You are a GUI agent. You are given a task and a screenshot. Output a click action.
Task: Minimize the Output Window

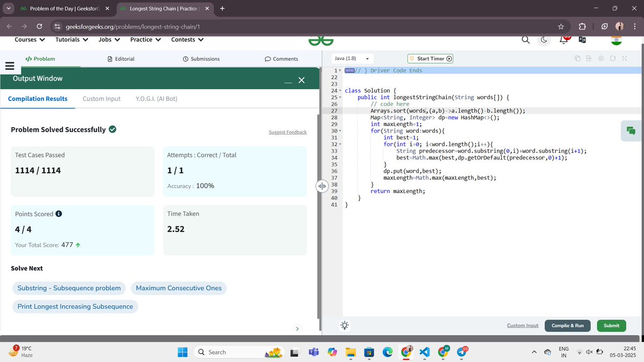click(288, 82)
